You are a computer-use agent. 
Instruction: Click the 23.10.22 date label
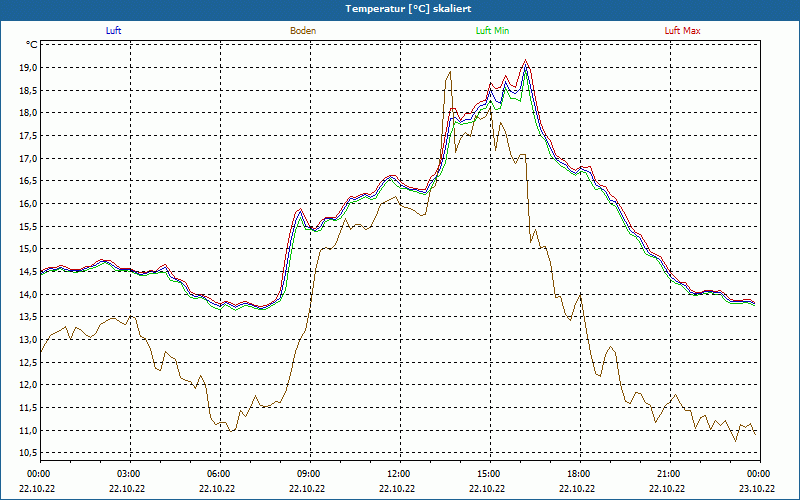[x=757, y=488]
